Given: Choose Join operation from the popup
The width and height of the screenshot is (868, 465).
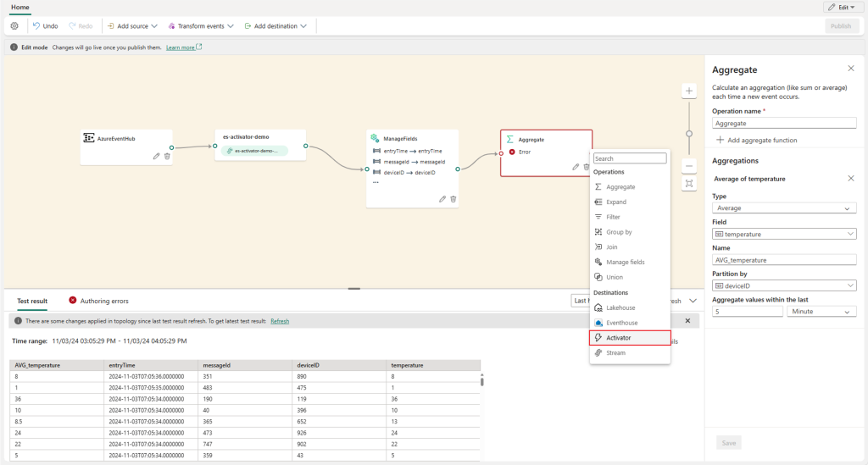Looking at the screenshot, I should (x=630, y=247).
